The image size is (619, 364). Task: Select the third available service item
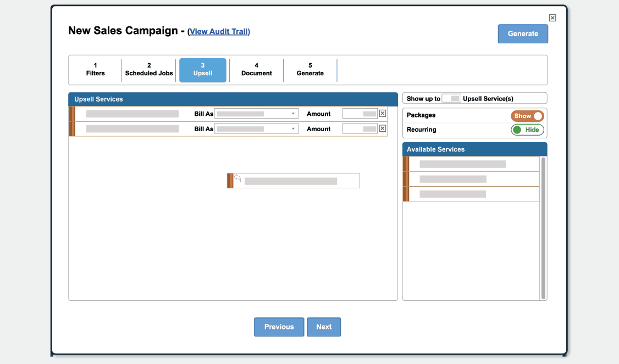pyautogui.click(x=471, y=194)
